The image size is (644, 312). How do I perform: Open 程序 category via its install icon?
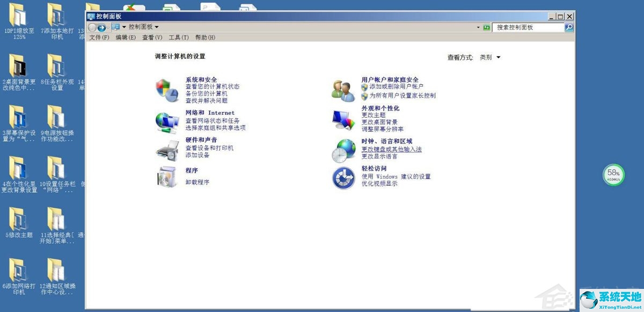pyautogui.click(x=169, y=177)
